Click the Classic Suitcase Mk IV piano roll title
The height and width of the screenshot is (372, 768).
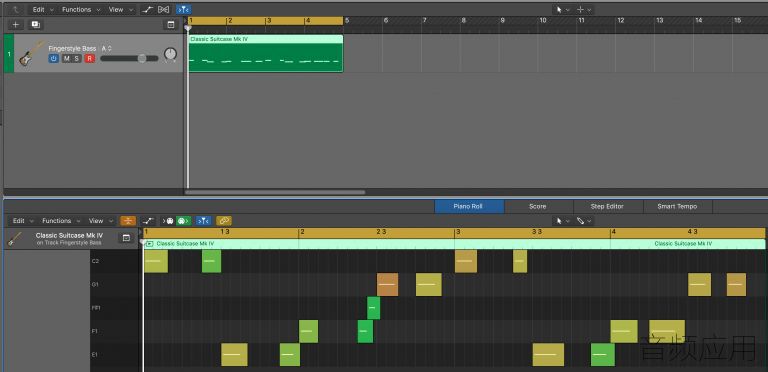click(69, 235)
